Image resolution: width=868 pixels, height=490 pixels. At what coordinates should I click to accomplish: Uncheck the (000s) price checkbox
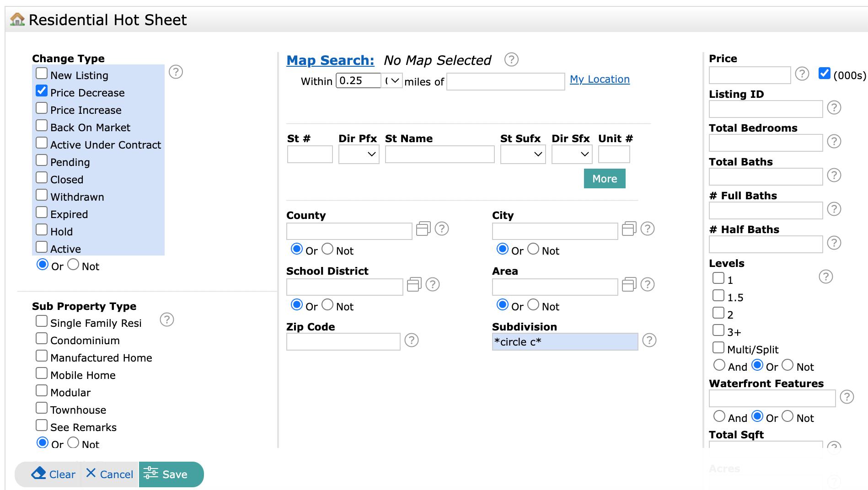(x=824, y=73)
